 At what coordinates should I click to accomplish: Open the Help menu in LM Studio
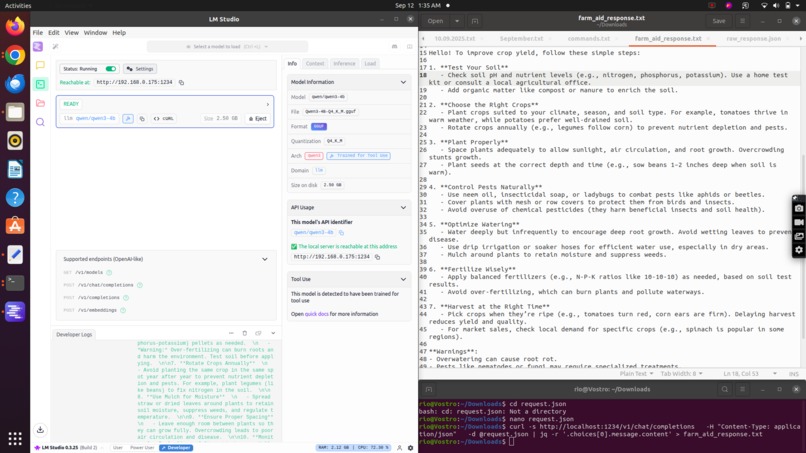point(119,32)
